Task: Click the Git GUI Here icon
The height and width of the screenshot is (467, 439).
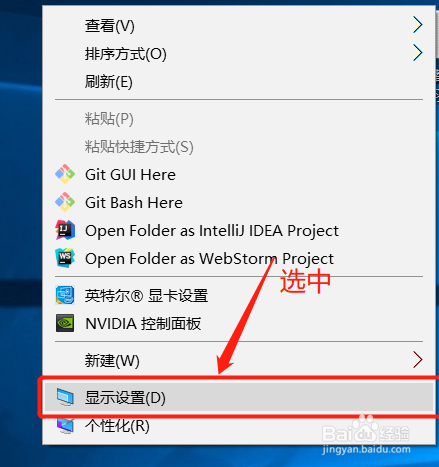Action: point(65,174)
